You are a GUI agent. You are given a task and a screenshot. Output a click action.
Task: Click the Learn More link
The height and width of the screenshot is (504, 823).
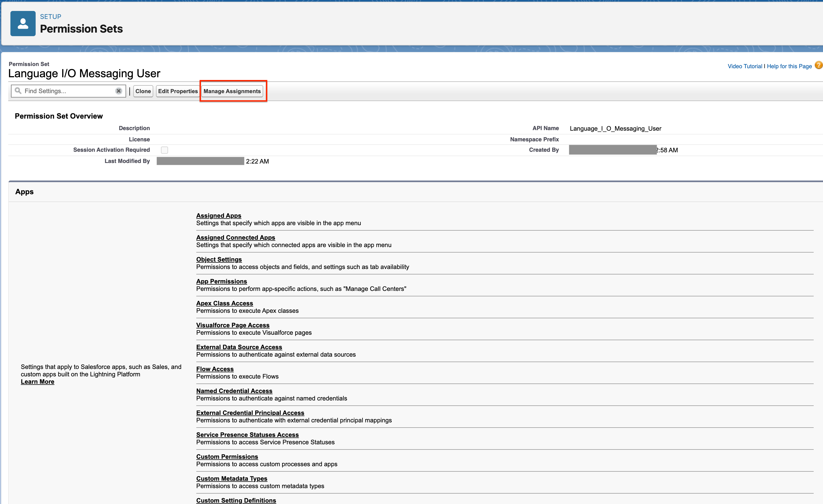(37, 382)
